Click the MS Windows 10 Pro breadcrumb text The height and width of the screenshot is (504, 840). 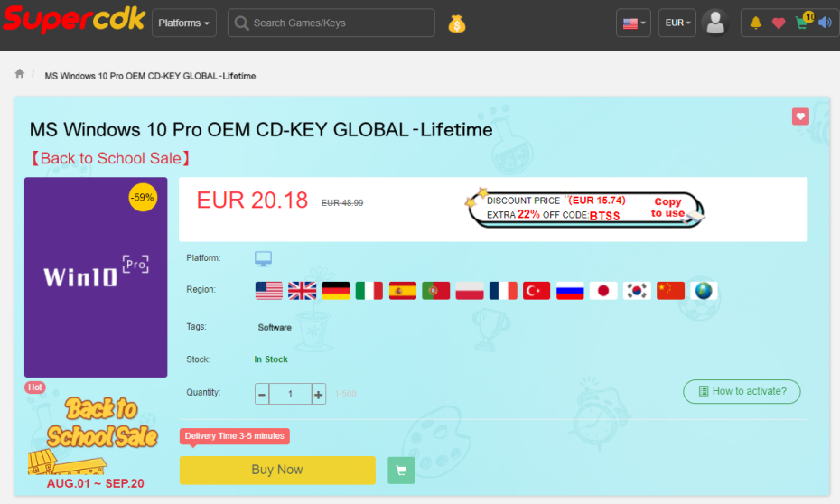coord(150,76)
